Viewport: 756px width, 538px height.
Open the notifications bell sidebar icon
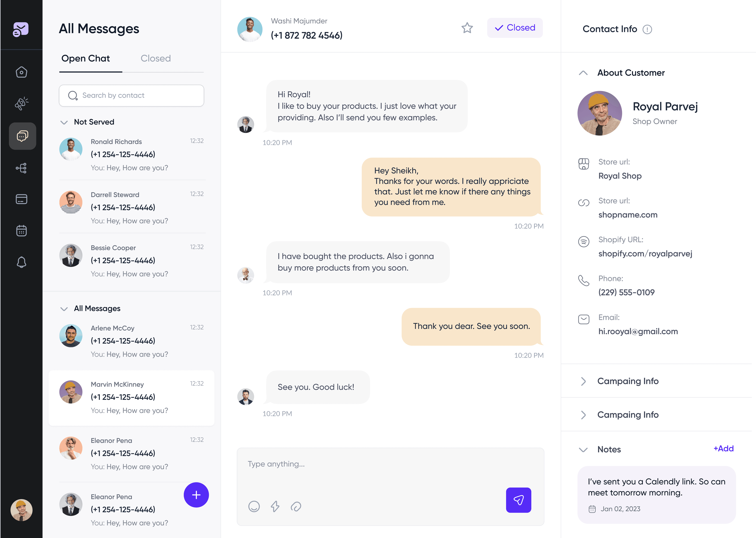click(x=22, y=262)
